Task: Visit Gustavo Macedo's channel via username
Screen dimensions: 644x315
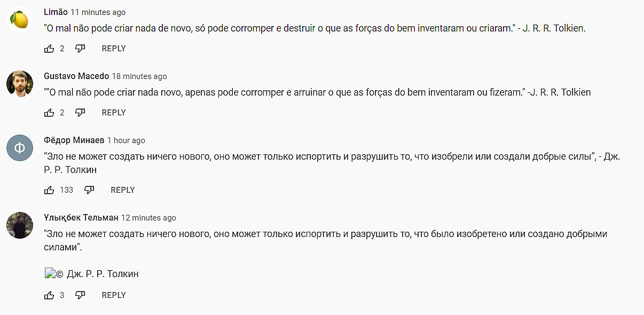Action: pos(76,76)
